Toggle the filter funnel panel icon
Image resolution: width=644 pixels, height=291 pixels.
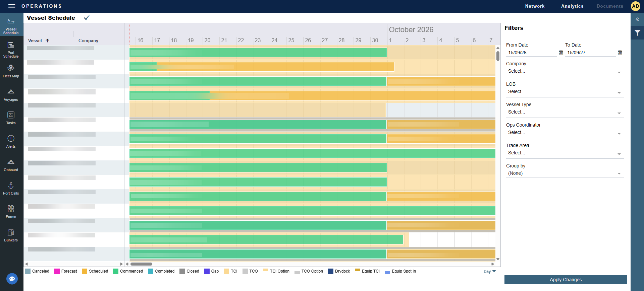click(x=637, y=33)
